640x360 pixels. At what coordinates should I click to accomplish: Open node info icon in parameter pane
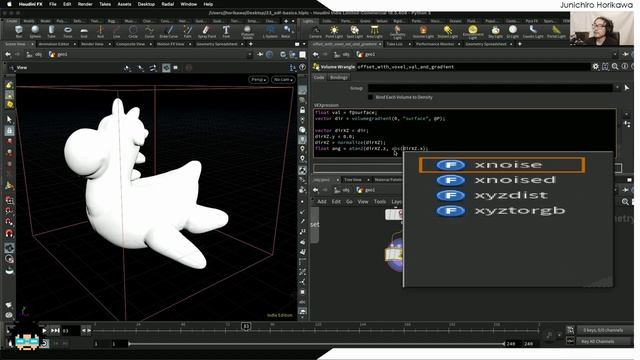pos(624,67)
